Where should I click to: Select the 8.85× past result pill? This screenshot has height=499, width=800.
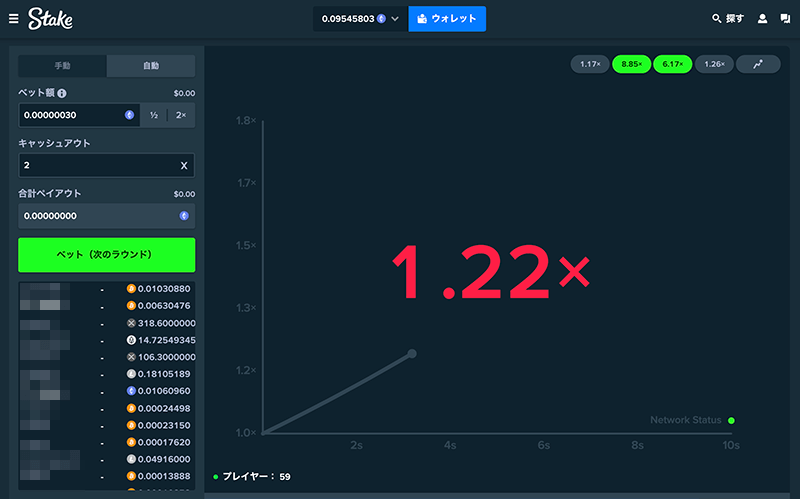(x=631, y=64)
